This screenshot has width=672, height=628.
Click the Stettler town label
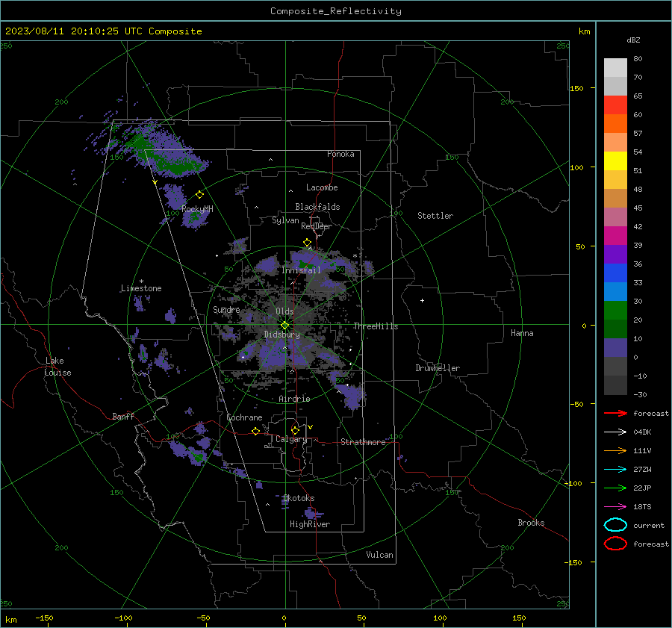(435, 216)
